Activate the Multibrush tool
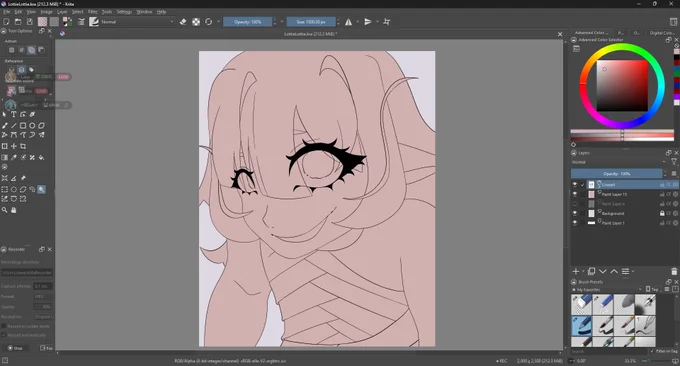The height and width of the screenshot is (366, 680). click(x=42, y=135)
